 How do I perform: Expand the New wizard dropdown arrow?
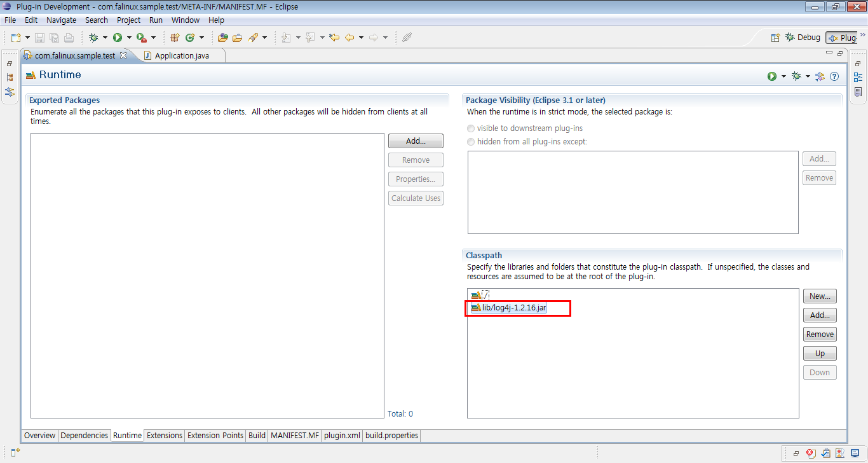pyautogui.click(x=27, y=38)
